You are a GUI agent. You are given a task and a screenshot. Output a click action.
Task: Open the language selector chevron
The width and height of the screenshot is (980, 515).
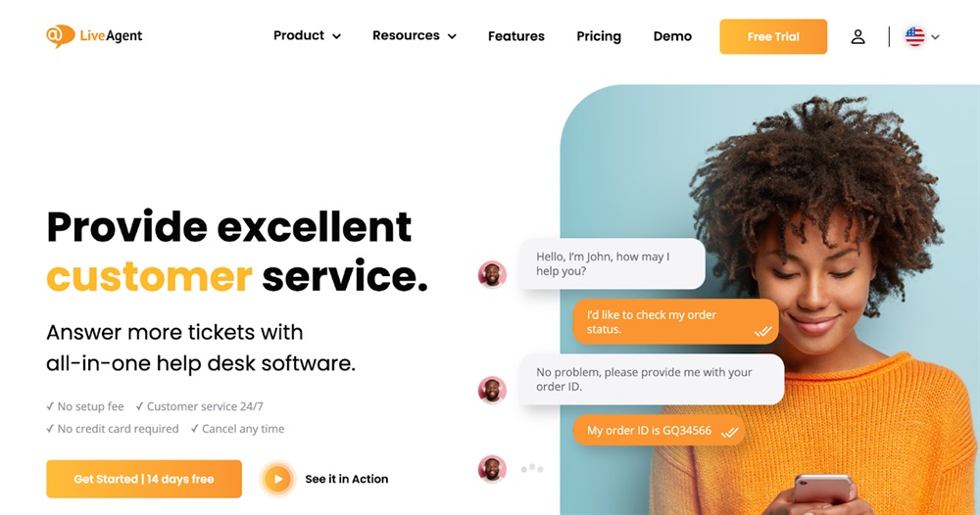tap(935, 37)
